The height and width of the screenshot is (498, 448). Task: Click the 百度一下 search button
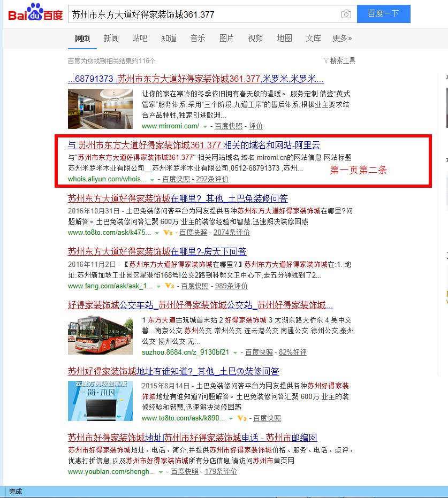click(x=383, y=14)
